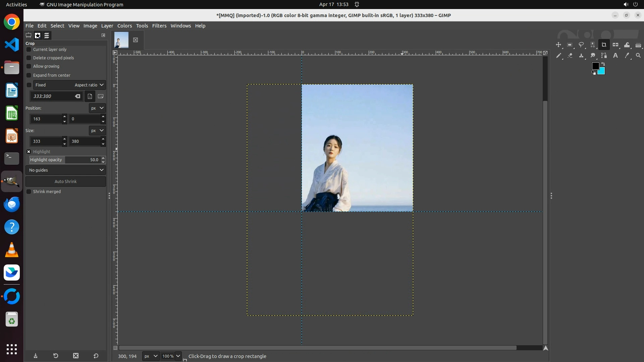Toggle the Allow growing checkbox
The width and height of the screenshot is (644, 362).
[x=29, y=66]
